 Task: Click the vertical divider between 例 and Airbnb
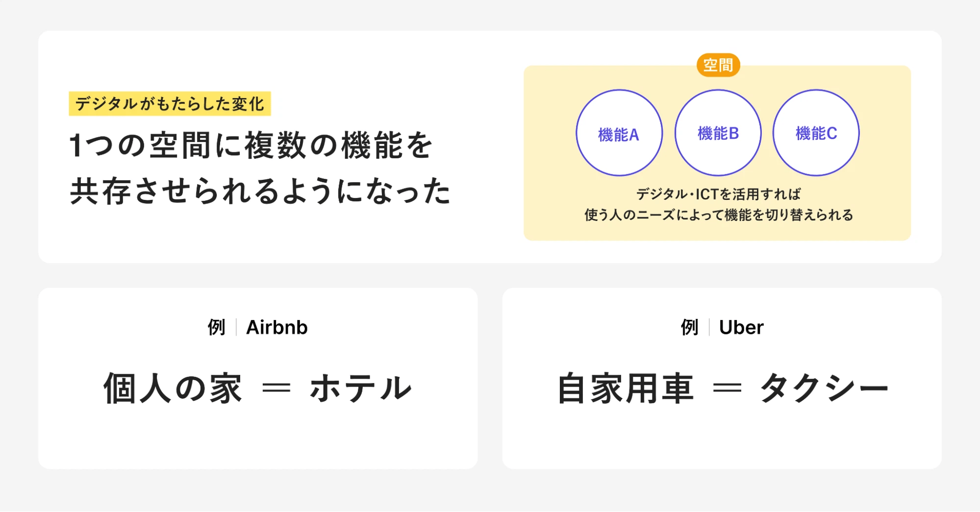click(x=236, y=327)
